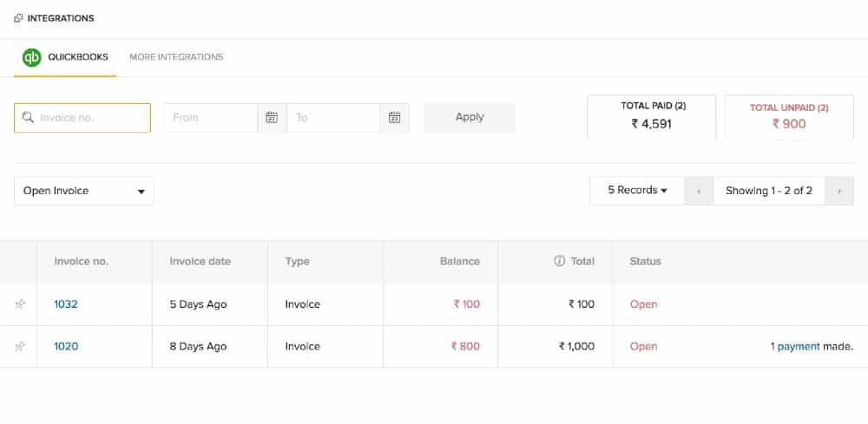Click the From date input field
The width and height of the screenshot is (868, 424).
point(211,118)
